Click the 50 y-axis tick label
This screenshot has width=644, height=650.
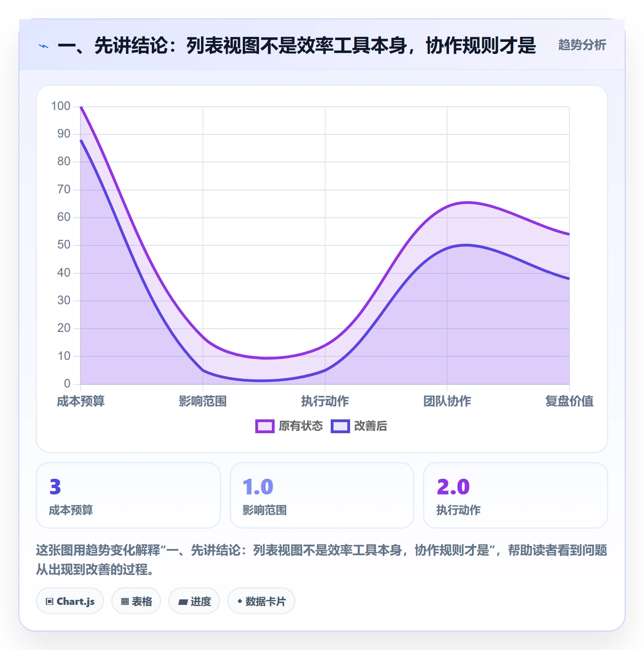64,245
